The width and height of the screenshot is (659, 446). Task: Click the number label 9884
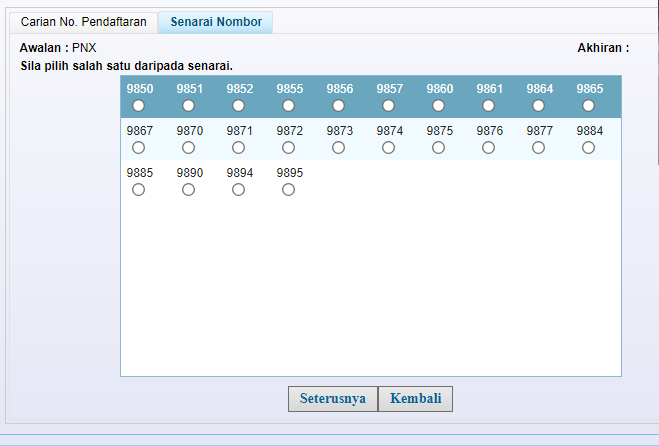coord(590,131)
